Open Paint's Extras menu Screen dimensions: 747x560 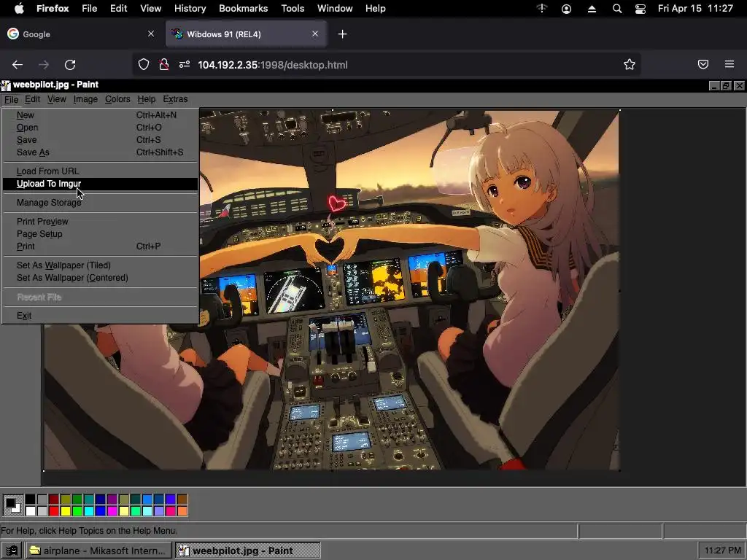click(x=175, y=99)
